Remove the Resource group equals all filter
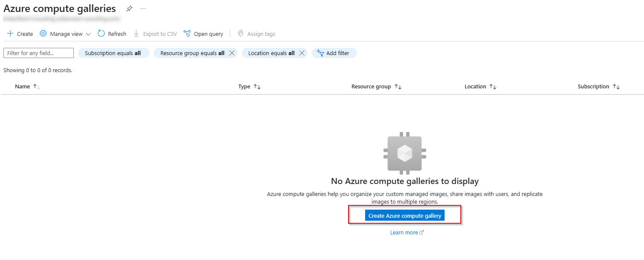 [x=232, y=53]
